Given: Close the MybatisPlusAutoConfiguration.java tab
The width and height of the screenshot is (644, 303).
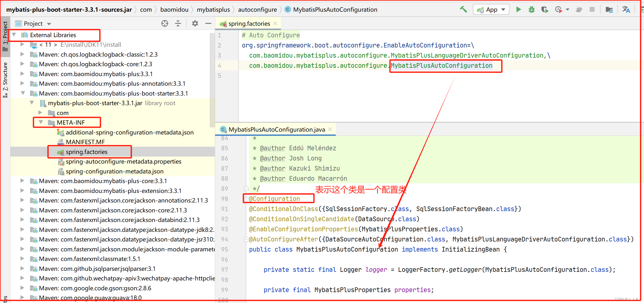Looking at the screenshot, I should tap(330, 129).
